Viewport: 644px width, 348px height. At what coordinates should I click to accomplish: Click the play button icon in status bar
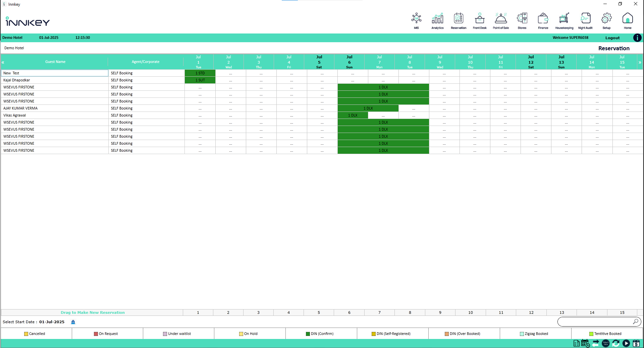(x=626, y=343)
